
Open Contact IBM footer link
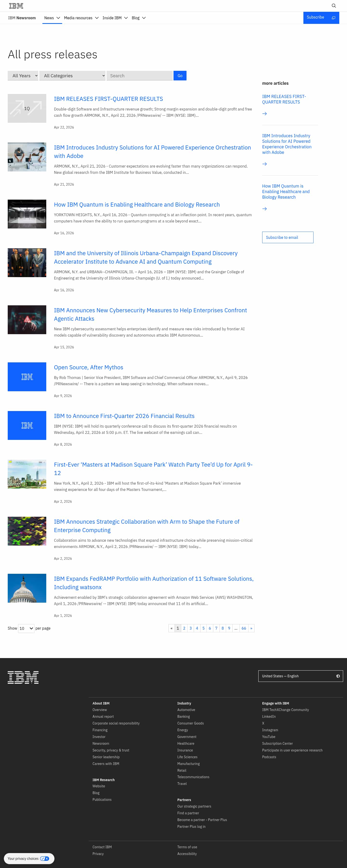coord(102,847)
